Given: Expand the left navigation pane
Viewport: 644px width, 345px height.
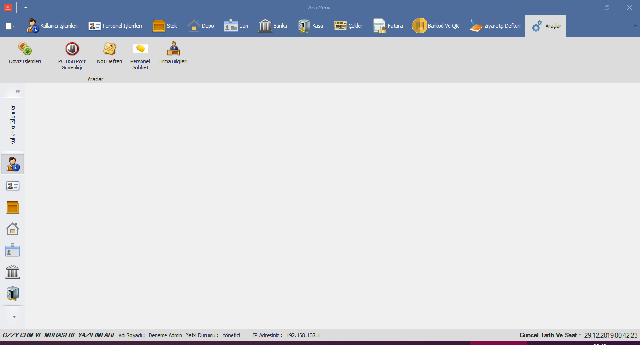Looking at the screenshot, I should tap(18, 91).
